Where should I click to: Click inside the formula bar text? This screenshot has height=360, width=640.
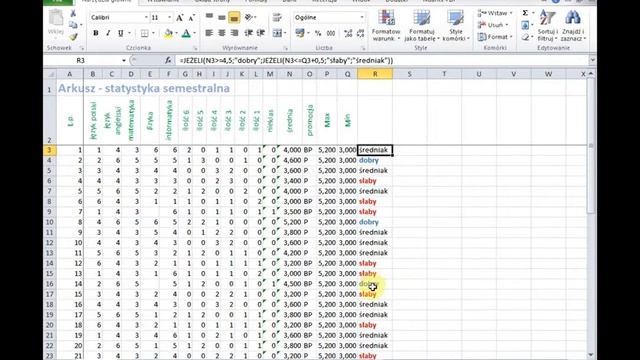point(286,60)
